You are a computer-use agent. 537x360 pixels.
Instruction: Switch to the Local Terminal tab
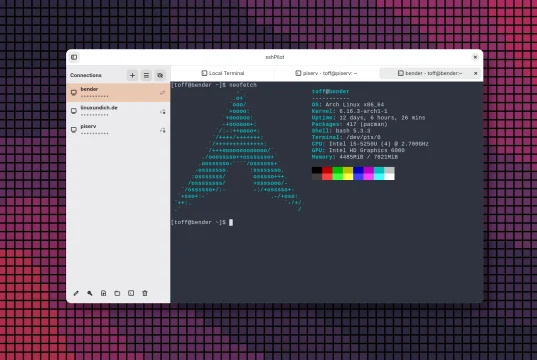point(223,73)
